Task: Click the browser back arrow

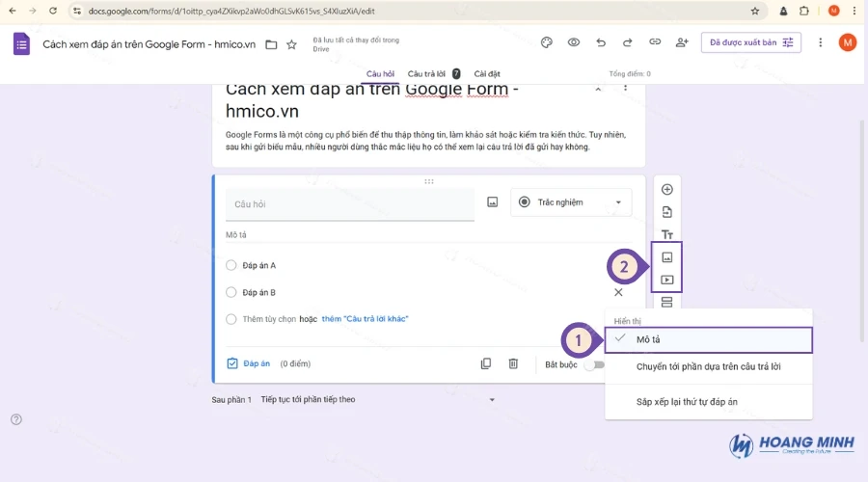Action: pos(13,11)
